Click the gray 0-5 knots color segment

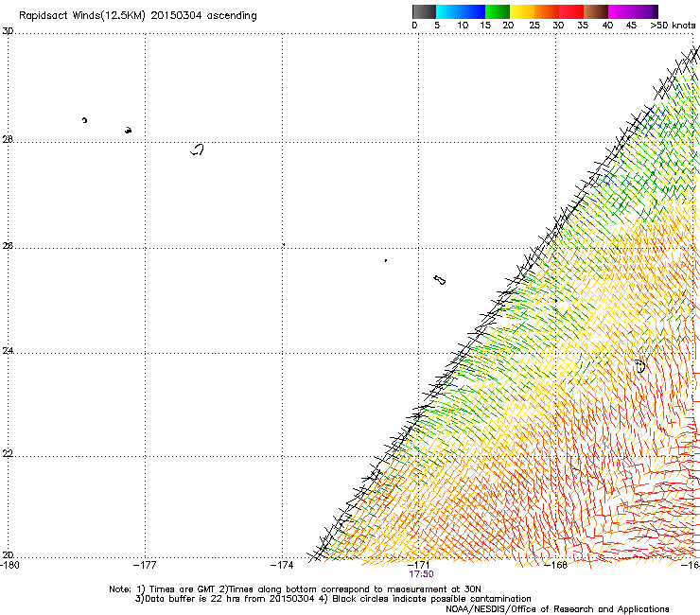[424, 11]
